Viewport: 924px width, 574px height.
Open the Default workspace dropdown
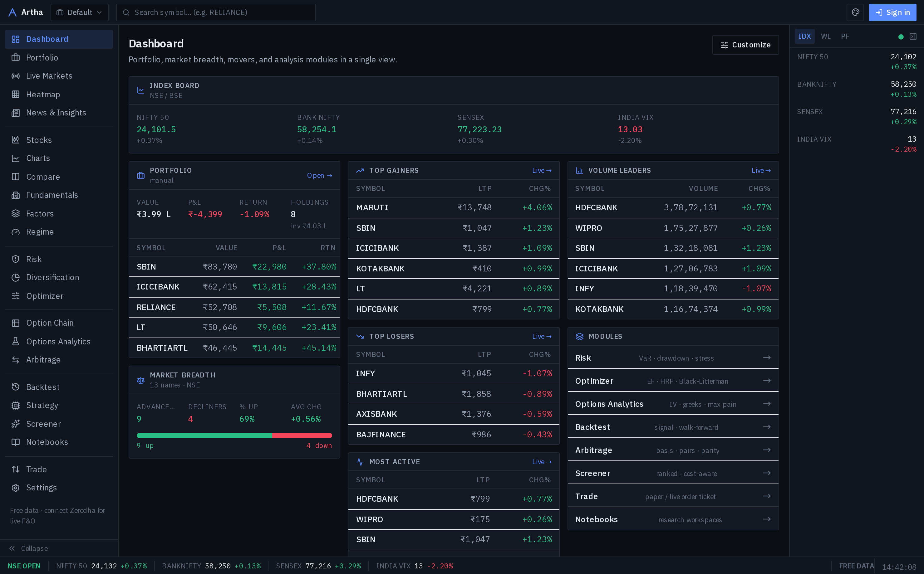point(79,12)
